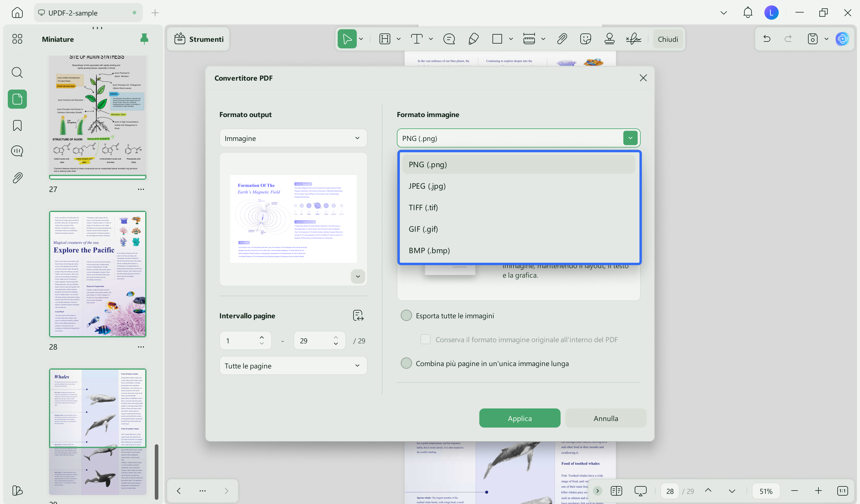Open the attachments sidebar panel
The image size is (860, 504).
pos(17,178)
